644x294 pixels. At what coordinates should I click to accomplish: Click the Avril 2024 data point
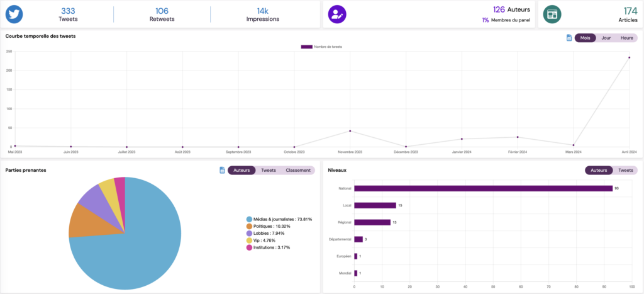[630, 57]
